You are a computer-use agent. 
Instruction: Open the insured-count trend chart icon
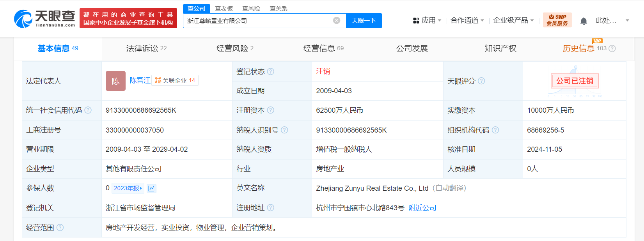(151, 188)
